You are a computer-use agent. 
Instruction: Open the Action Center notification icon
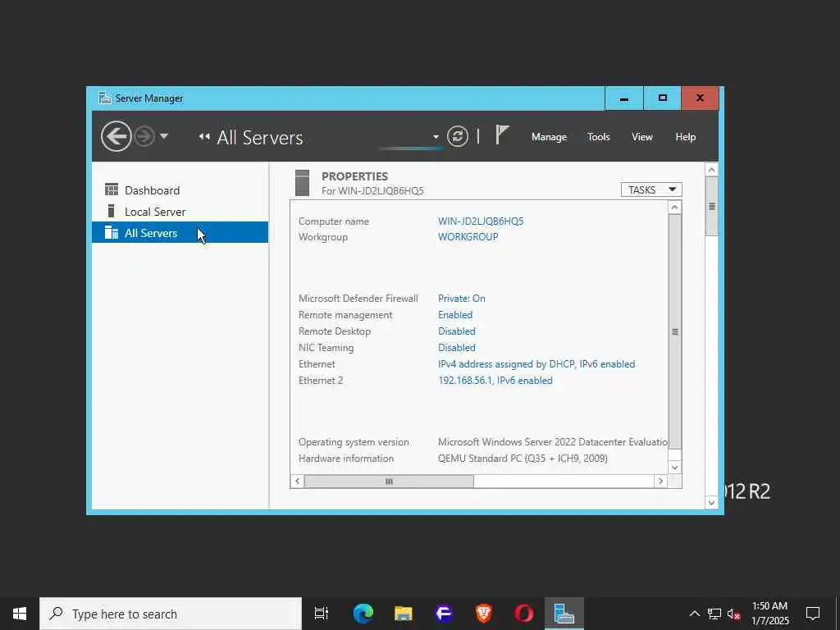[813, 614]
